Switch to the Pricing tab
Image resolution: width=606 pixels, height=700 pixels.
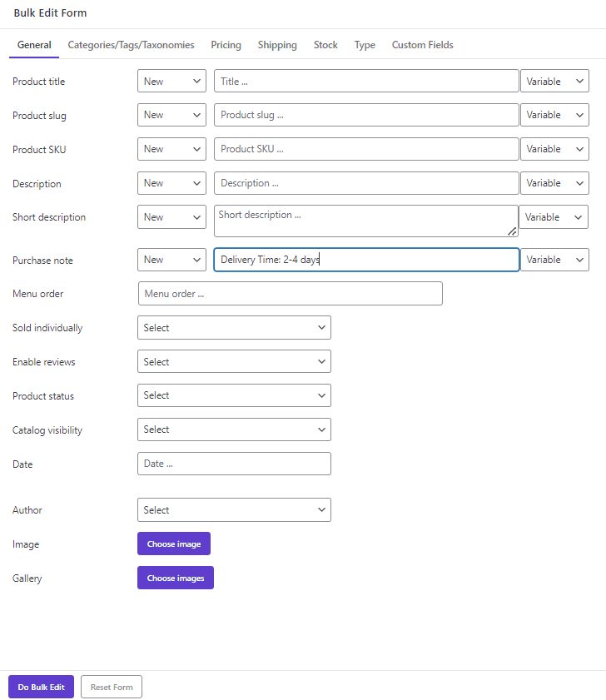click(226, 45)
